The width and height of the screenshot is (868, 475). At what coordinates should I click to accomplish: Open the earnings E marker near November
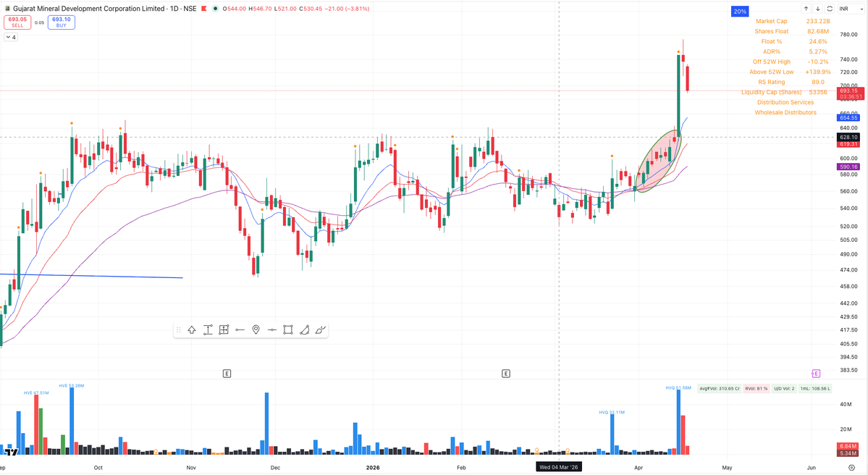[x=227, y=374]
